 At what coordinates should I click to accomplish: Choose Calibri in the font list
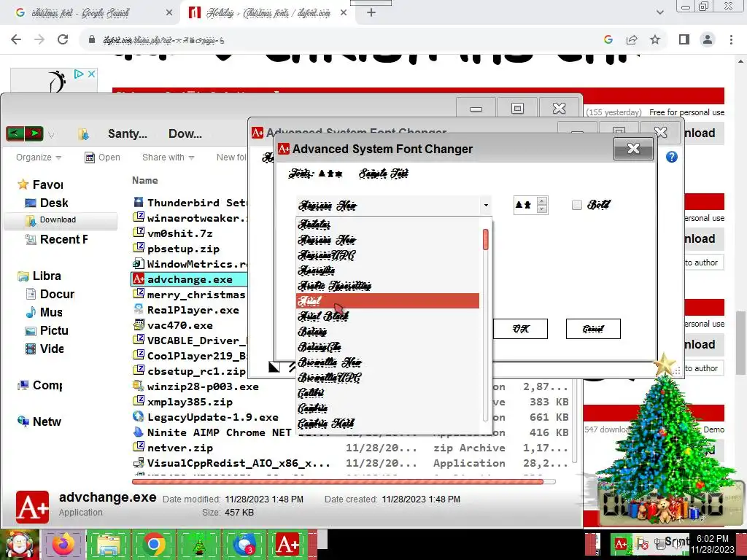pos(388,393)
